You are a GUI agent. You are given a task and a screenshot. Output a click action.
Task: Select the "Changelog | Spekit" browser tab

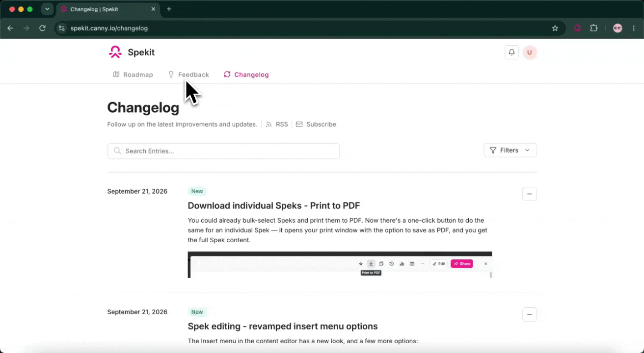(x=108, y=9)
